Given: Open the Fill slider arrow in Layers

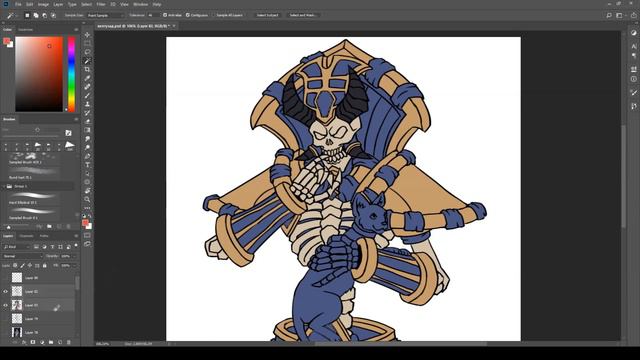Looking at the screenshot, I should (74, 265).
